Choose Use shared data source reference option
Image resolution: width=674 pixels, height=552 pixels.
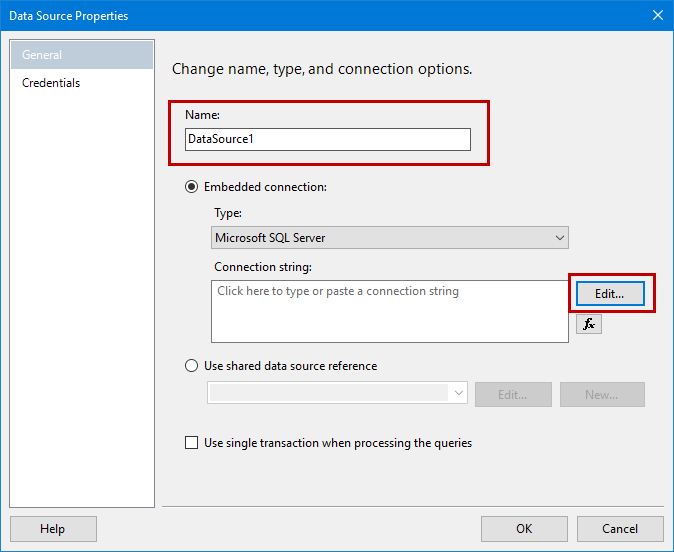[x=191, y=366]
